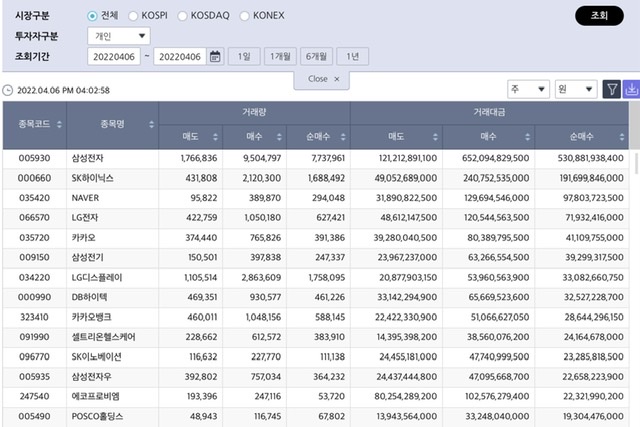This screenshot has width=640, height=427.
Task: Set period with the 6개월 button
Action: point(316,57)
